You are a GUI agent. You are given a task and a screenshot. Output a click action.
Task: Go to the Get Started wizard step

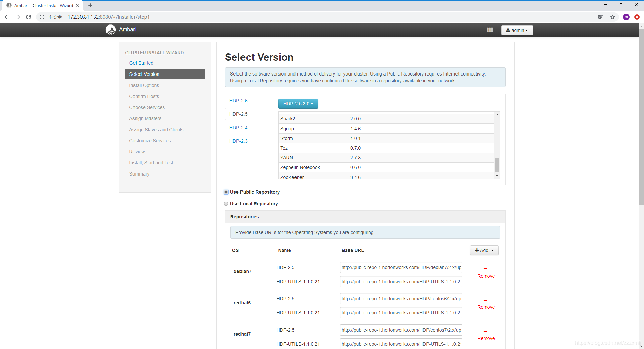[x=141, y=63]
